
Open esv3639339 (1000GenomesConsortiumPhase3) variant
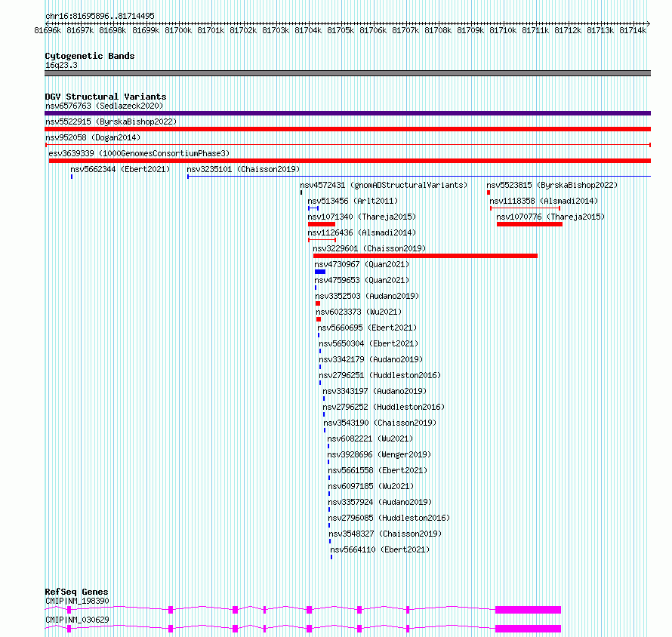pos(139,153)
